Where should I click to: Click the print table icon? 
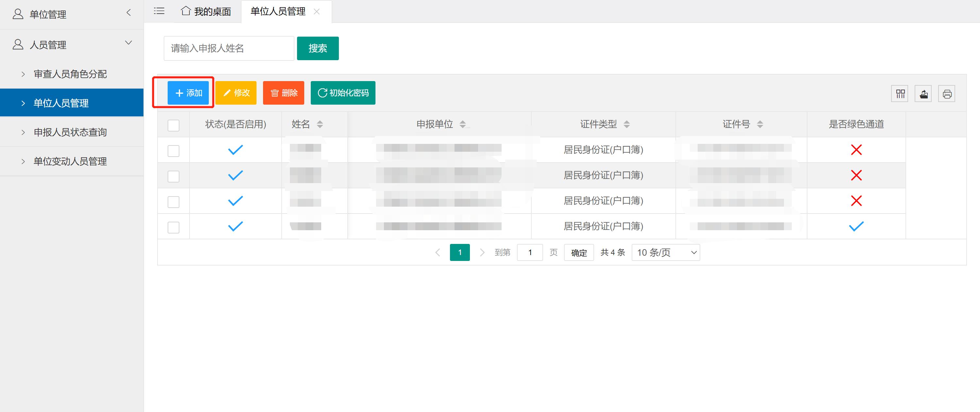click(947, 93)
